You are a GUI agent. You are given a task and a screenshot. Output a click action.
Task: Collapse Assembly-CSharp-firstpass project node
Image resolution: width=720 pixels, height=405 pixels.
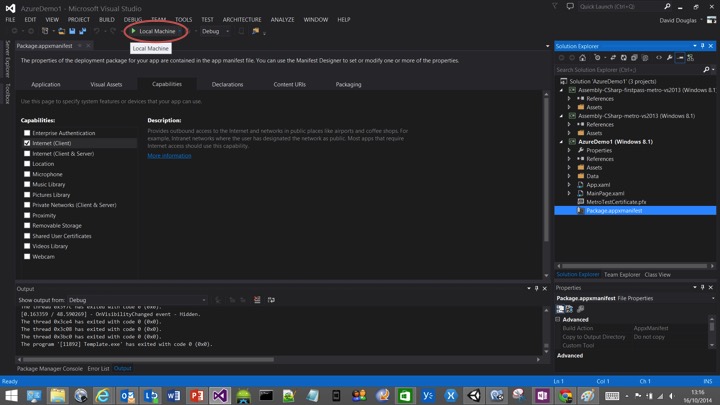(562, 90)
